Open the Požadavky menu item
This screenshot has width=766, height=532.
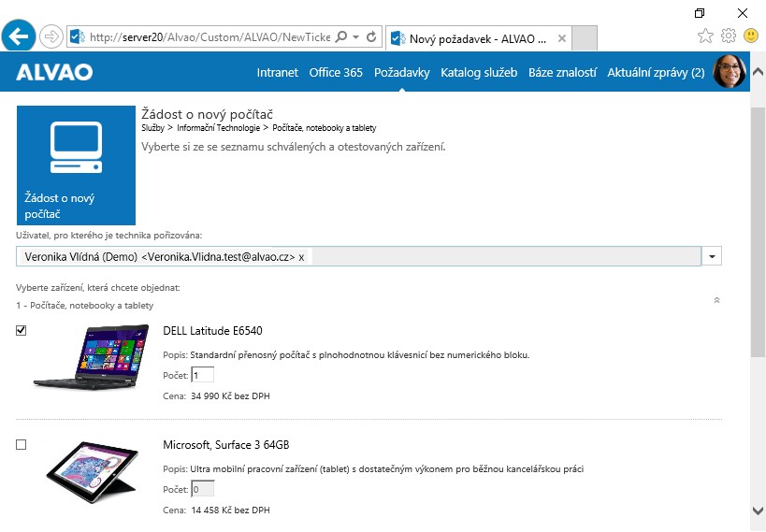[x=401, y=72]
